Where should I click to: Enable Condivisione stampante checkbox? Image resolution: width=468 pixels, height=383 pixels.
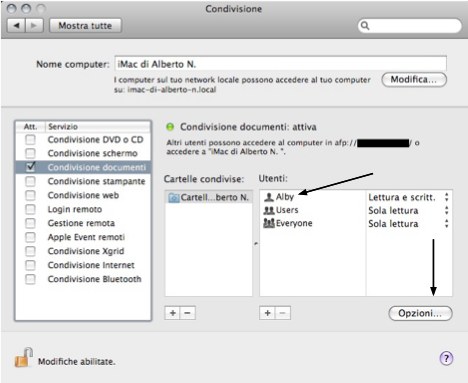[x=30, y=181]
